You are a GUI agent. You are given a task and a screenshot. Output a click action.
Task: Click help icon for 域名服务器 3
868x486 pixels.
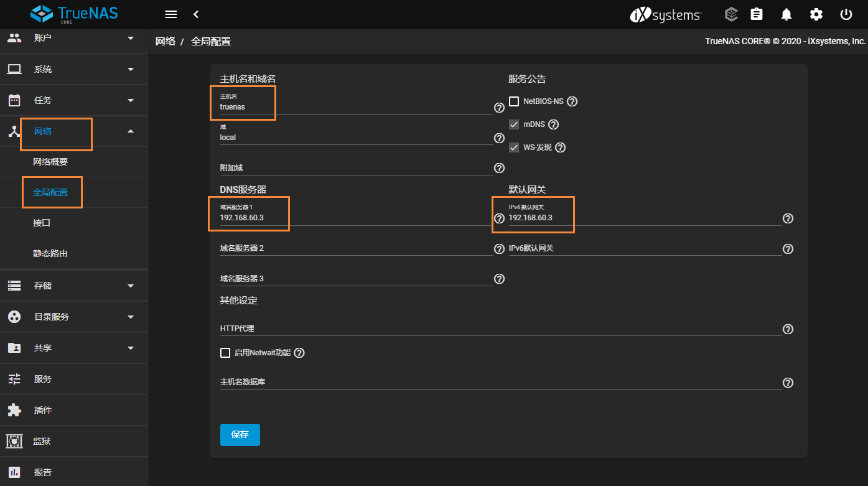(x=499, y=279)
